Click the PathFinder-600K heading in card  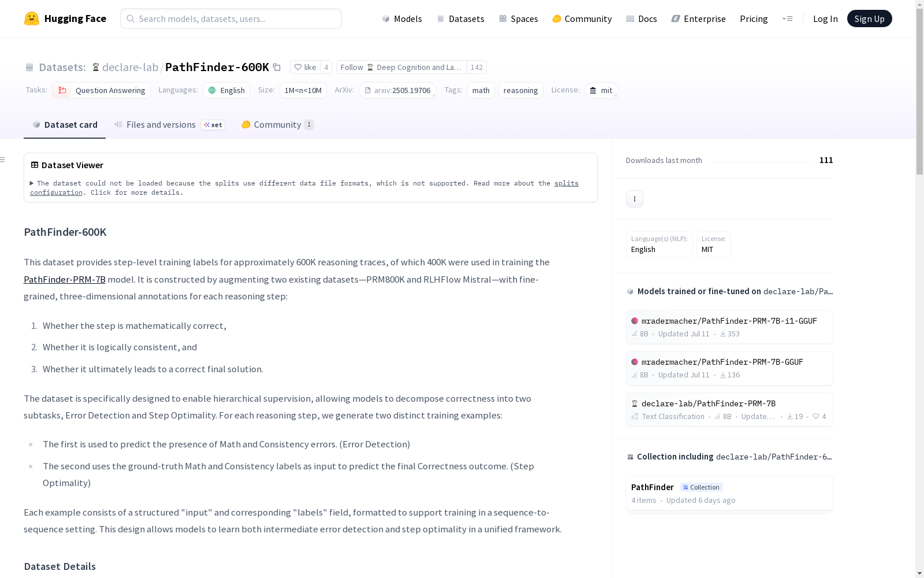65,232
